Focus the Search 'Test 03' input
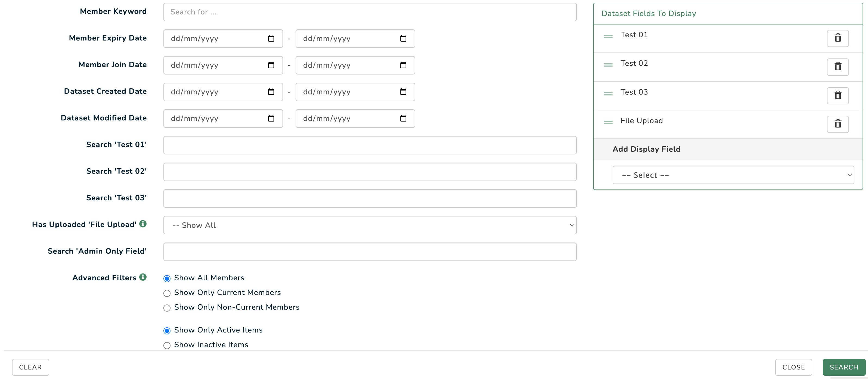This screenshot has height=379, width=868. click(x=370, y=198)
